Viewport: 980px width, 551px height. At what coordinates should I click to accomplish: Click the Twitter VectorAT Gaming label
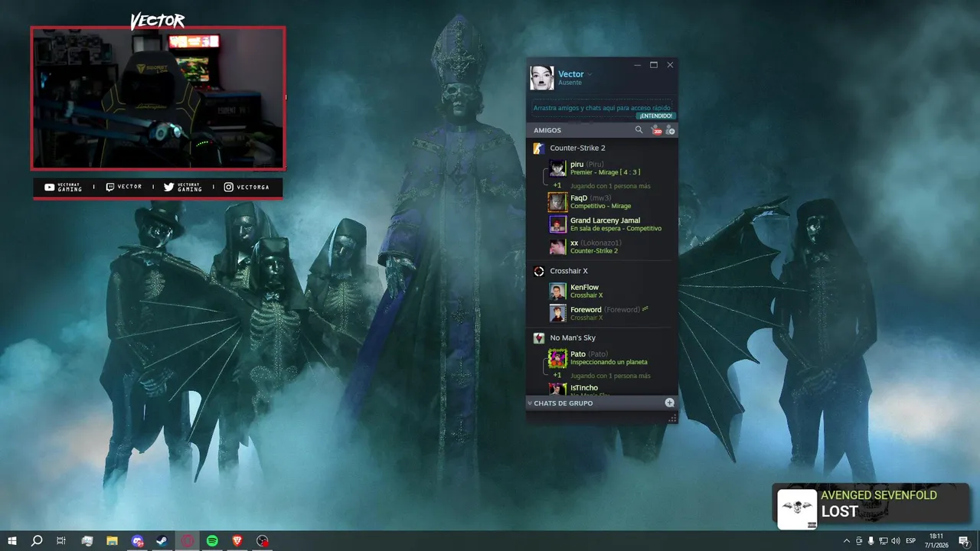coord(182,187)
